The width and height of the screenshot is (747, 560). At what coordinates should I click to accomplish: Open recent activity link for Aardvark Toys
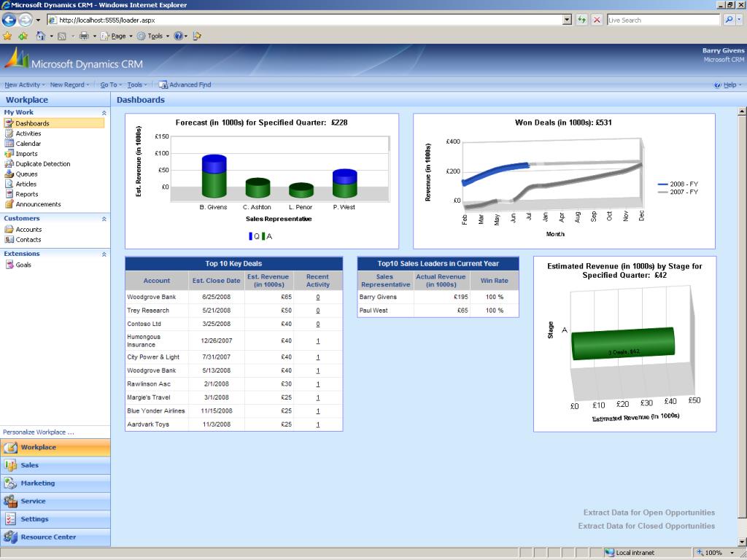pyautogui.click(x=318, y=425)
